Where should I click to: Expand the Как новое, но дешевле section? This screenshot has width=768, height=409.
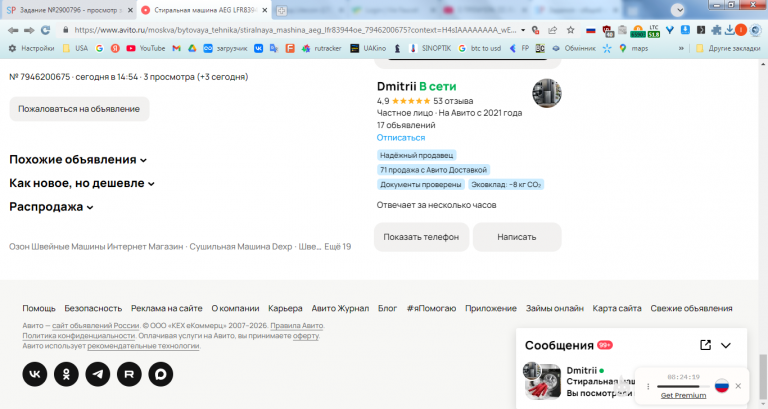point(82,183)
